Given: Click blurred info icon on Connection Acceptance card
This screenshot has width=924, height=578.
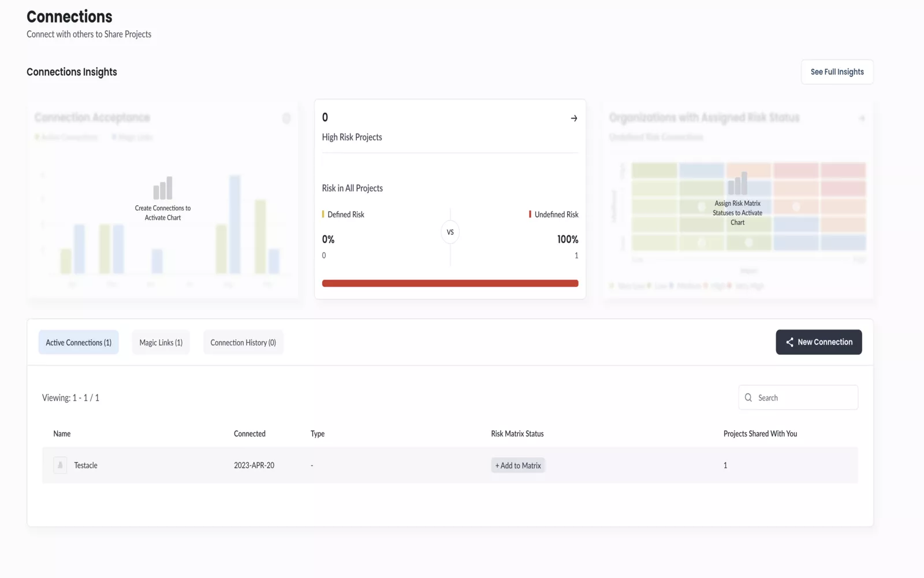Looking at the screenshot, I should (x=286, y=118).
